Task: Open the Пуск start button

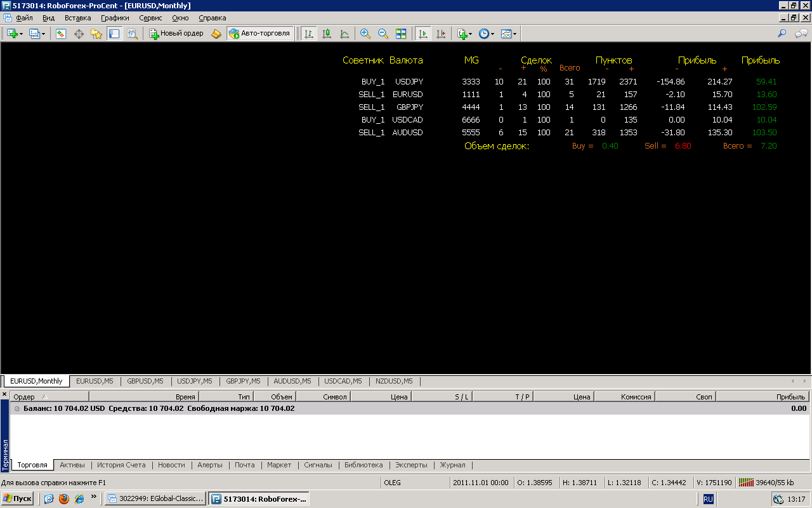Action: 17,498
